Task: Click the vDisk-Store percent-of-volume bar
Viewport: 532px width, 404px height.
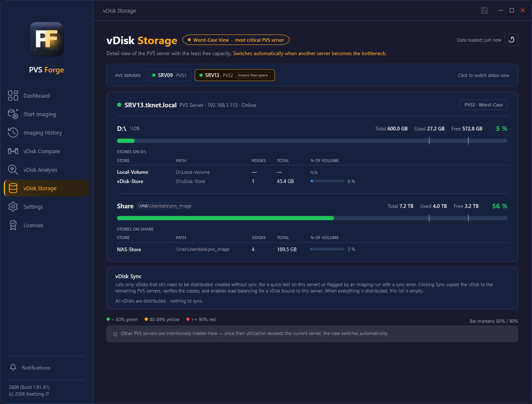Action: coord(327,181)
